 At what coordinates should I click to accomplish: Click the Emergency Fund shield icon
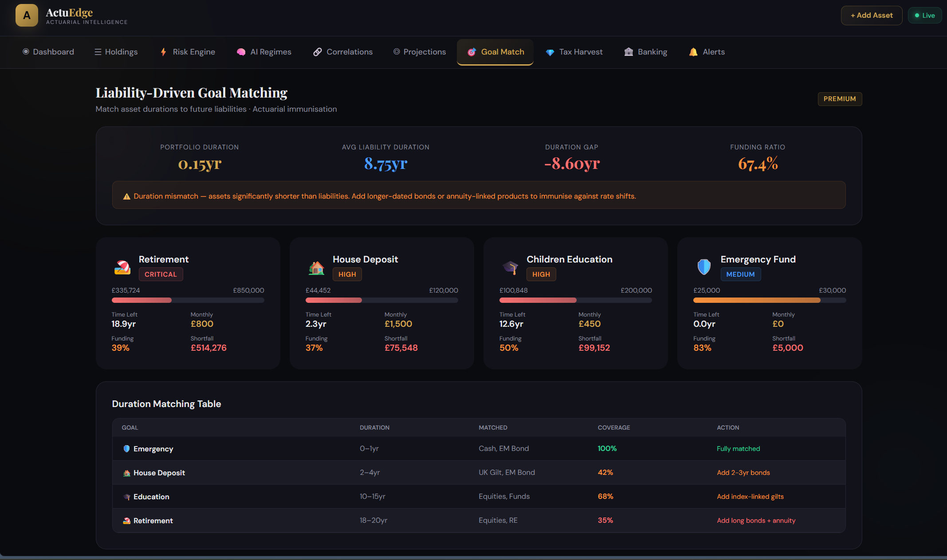click(704, 266)
